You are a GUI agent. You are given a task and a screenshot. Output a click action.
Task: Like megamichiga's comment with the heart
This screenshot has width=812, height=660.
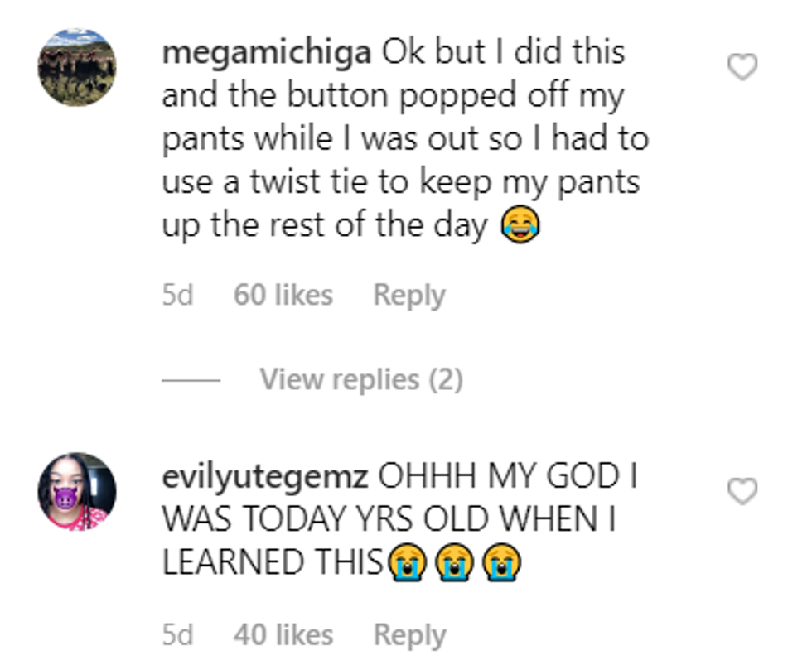click(x=742, y=68)
